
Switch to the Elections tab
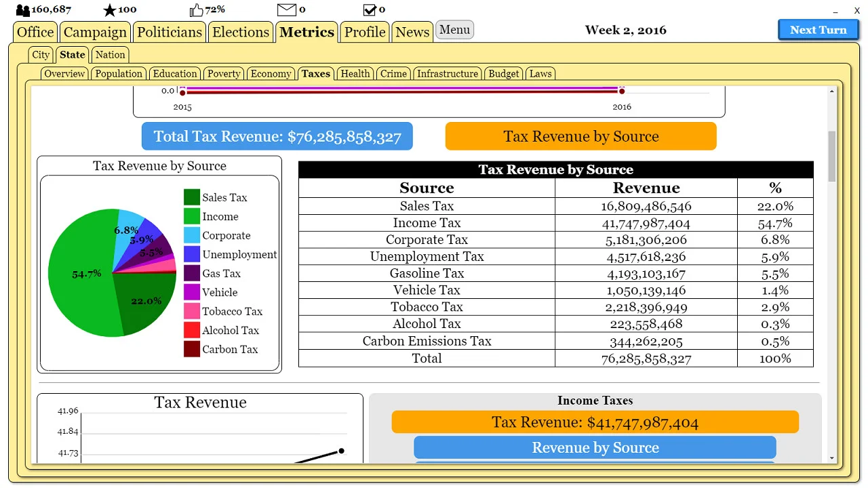pos(241,31)
